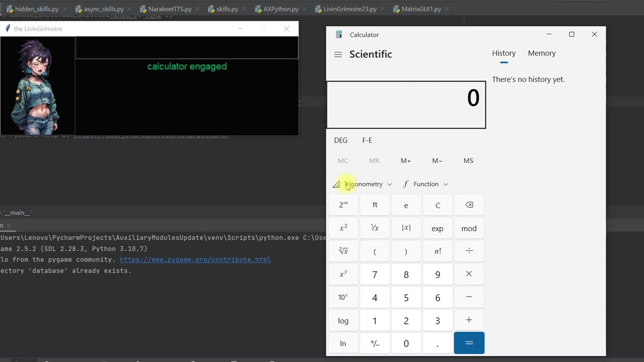This screenshot has height=362, width=644.
Task: Click the minus operator key
Action: click(x=469, y=297)
